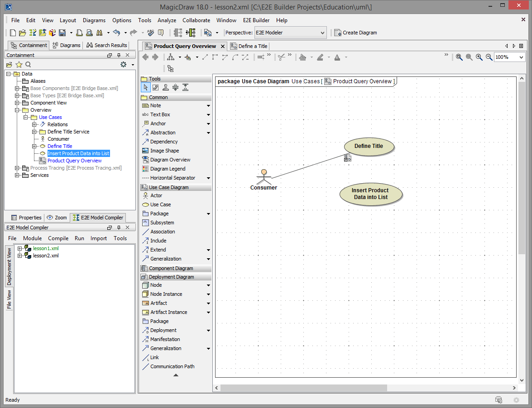Screen dimensions: 532x408
Task: Click the New Project icon
Action: (x=13, y=33)
